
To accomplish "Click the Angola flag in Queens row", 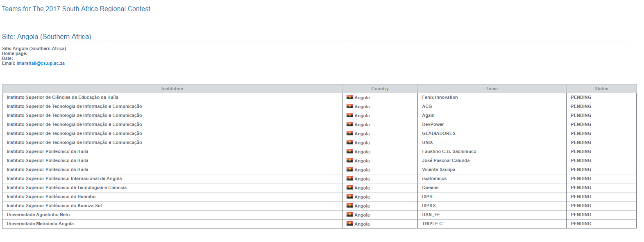I will pyautogui.click(x=350, y=187).
